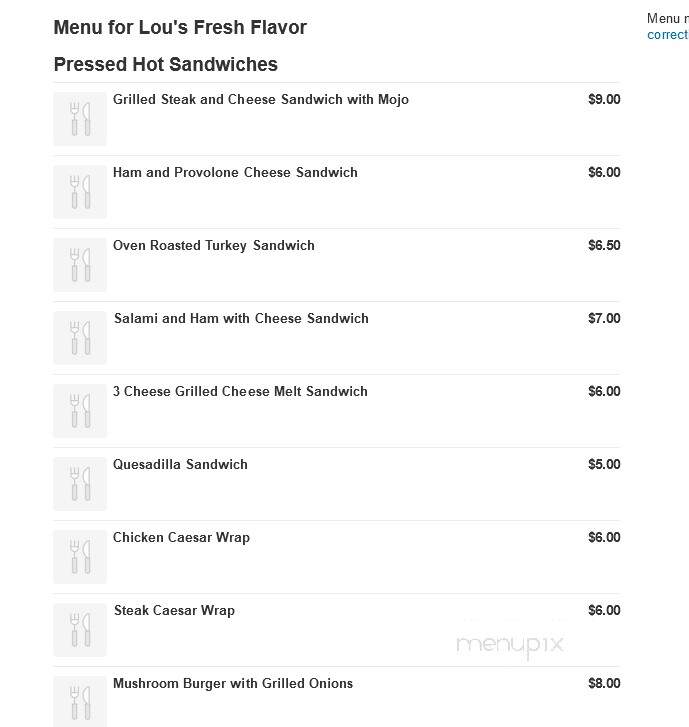Click the Steak Caesar Wrap item text
Screen dimensions: 689x727
[174, 611]
